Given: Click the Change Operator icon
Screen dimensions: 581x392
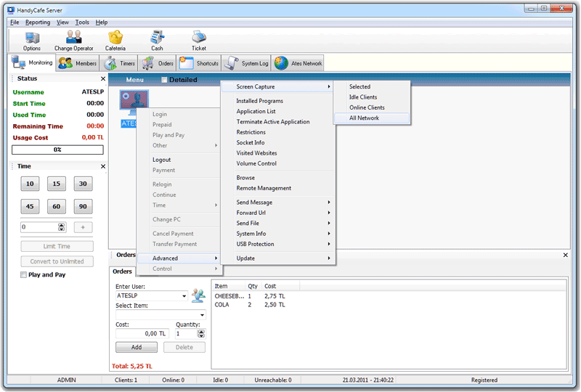Looking at the screenshot, I should click(73, 38).
